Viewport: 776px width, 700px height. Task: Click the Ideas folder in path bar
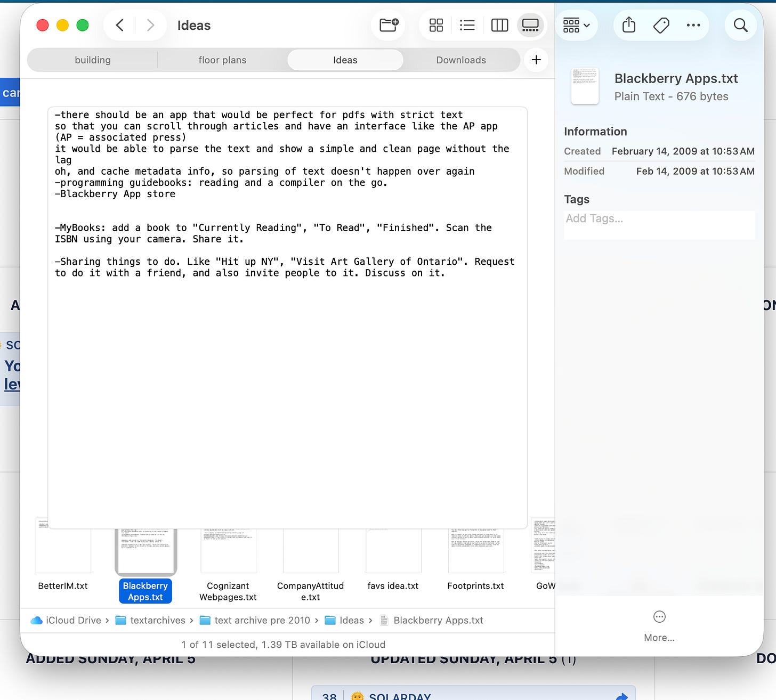pos(344,620)
